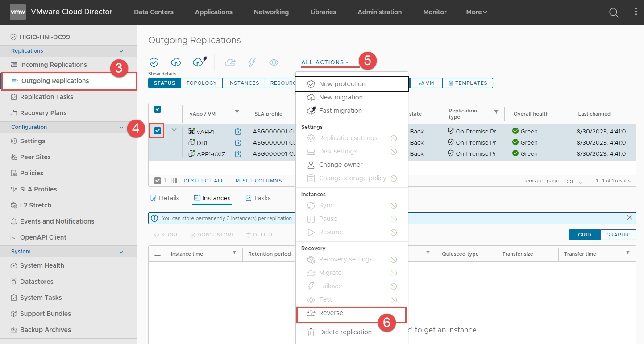Select Delete replication menu entry
The width and height of the screenshot is (644, 344).
345,332
